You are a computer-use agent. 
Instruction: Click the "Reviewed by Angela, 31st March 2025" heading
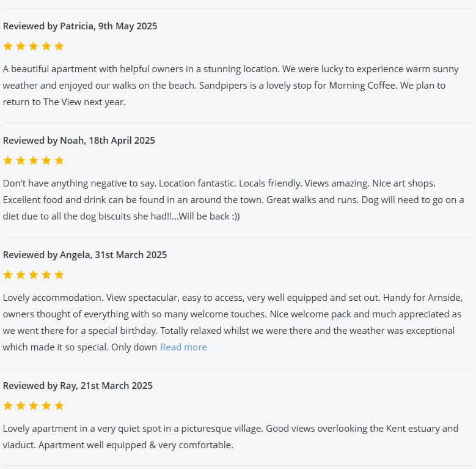85,255
